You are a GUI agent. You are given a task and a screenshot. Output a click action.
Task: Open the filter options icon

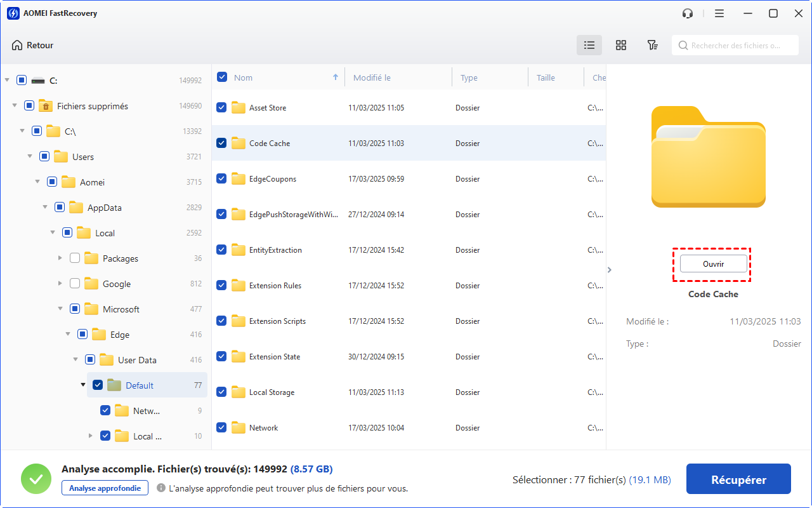[x=652, y=45]
